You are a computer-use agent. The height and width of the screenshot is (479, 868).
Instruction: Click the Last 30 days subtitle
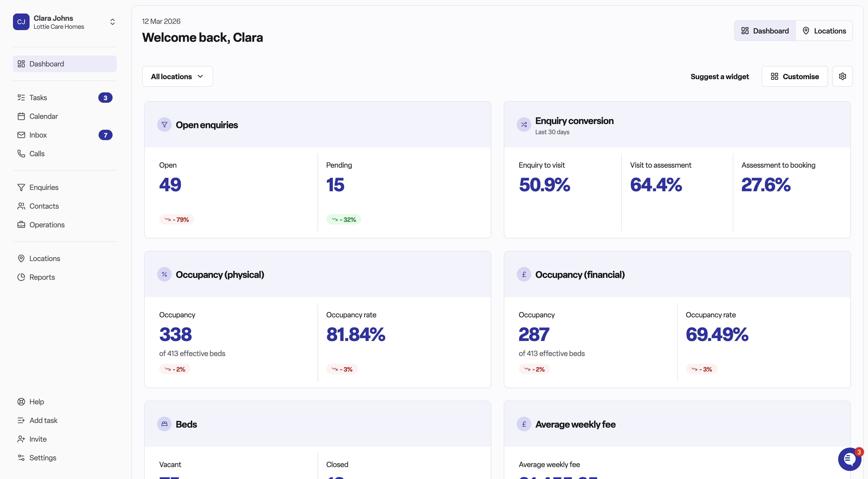click(552, 132)
